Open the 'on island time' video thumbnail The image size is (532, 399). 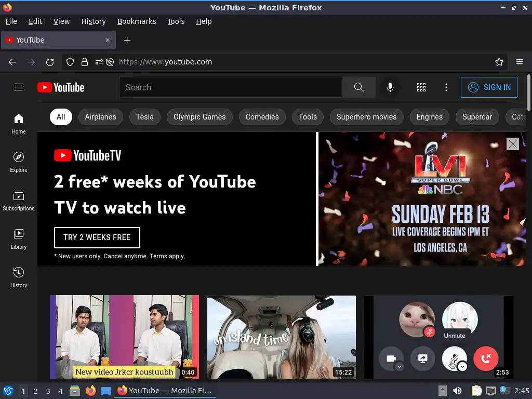point(282,337)
